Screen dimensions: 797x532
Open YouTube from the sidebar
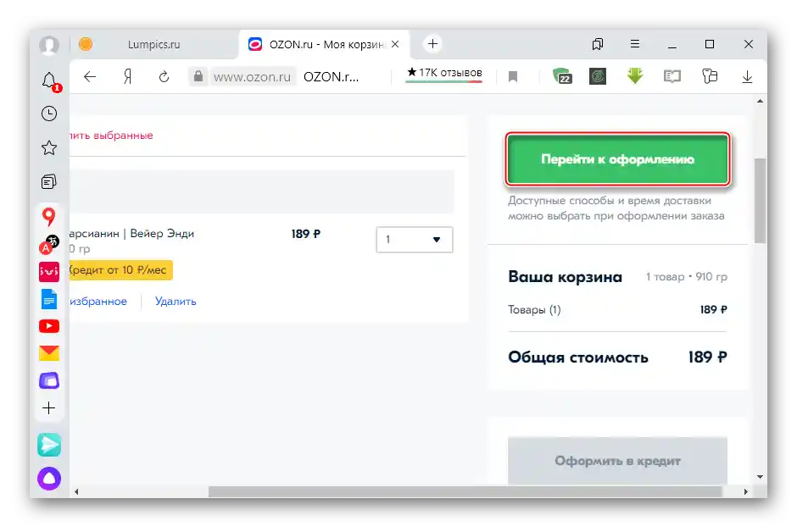coord(49,326)
